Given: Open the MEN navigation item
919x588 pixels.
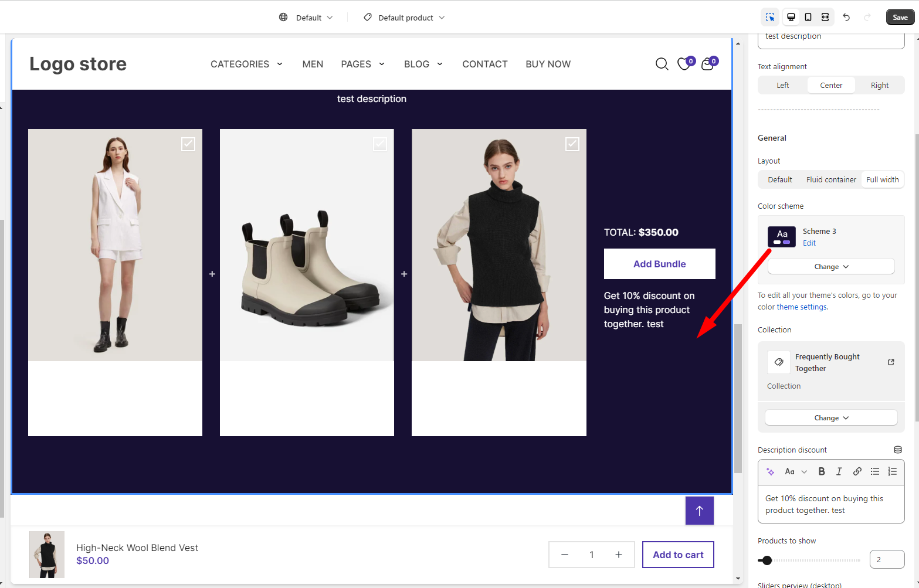Looking at the screenshot, I should coord(313,64).
